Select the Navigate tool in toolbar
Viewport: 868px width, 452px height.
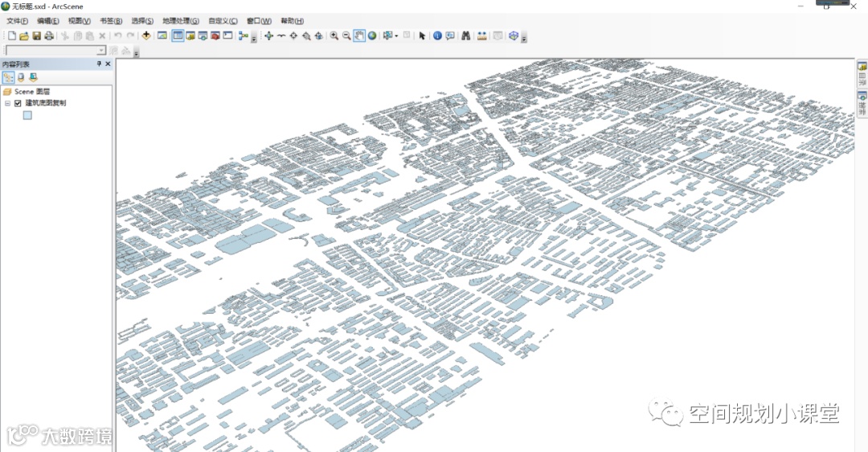[268, 35]
